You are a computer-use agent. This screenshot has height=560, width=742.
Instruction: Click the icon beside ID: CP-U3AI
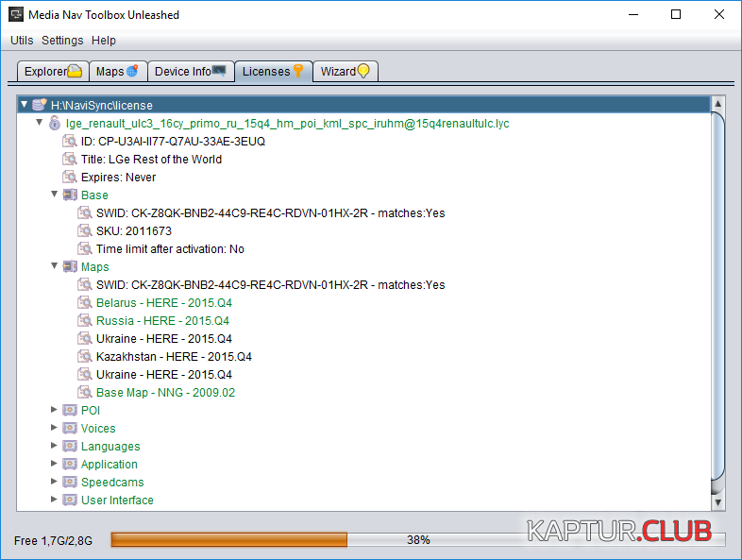point(70,141)
